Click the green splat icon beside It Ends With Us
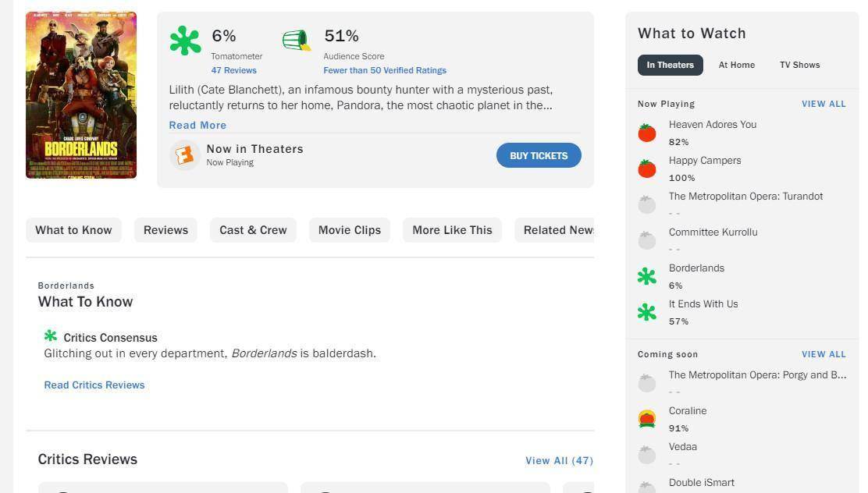Viewport: 868px width, 493px height. coord(646,312)
